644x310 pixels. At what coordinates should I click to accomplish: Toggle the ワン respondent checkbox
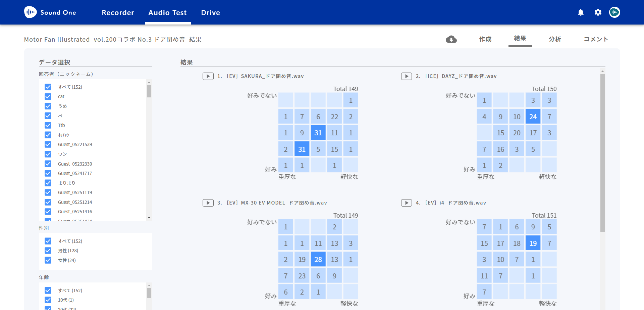(x=48, y=154)
